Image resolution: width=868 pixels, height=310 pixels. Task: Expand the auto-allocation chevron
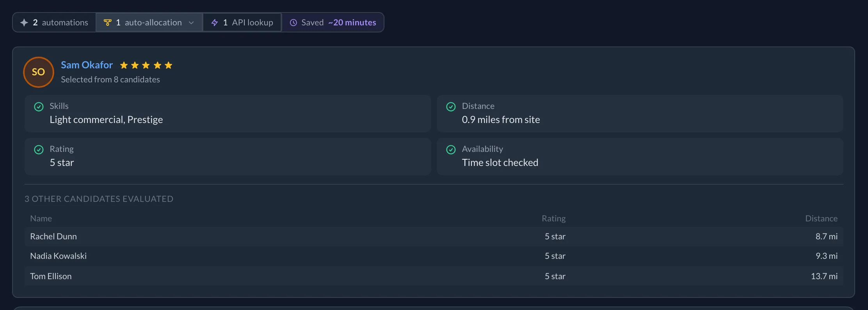pos(191,23)
